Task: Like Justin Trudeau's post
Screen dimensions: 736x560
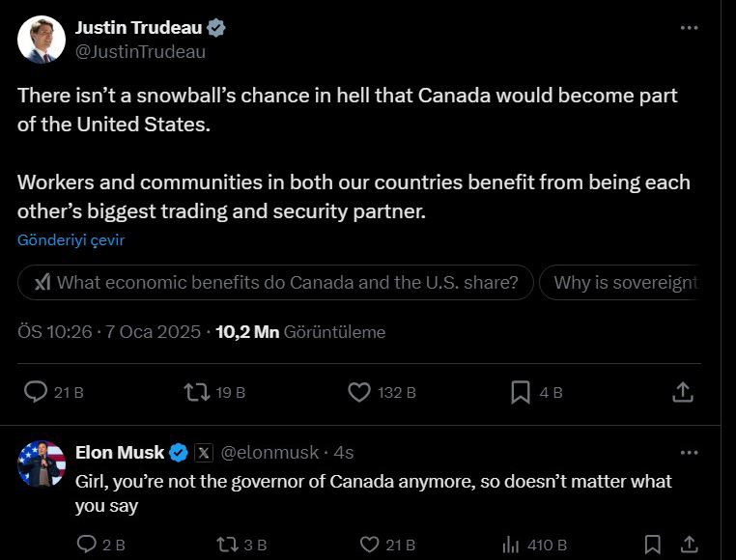Action: pyautogui.click(x=359, y=392)
